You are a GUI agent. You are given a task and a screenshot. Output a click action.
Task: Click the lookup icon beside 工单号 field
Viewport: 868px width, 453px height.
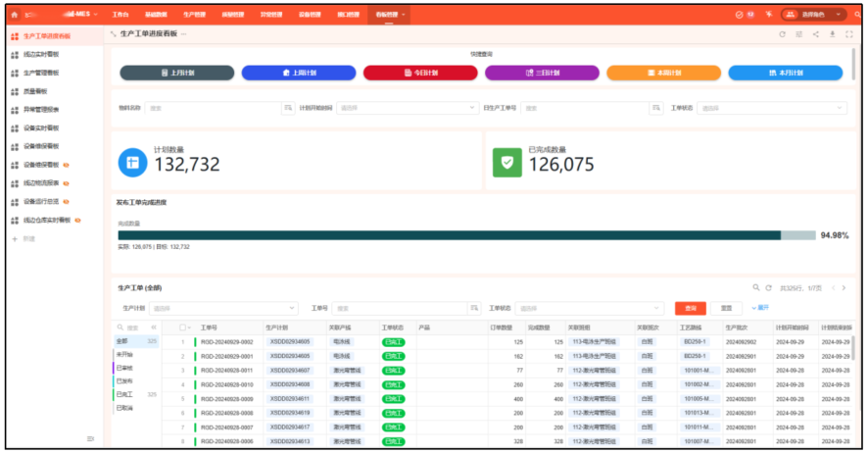pyautogui.click(x=474, y=308)
